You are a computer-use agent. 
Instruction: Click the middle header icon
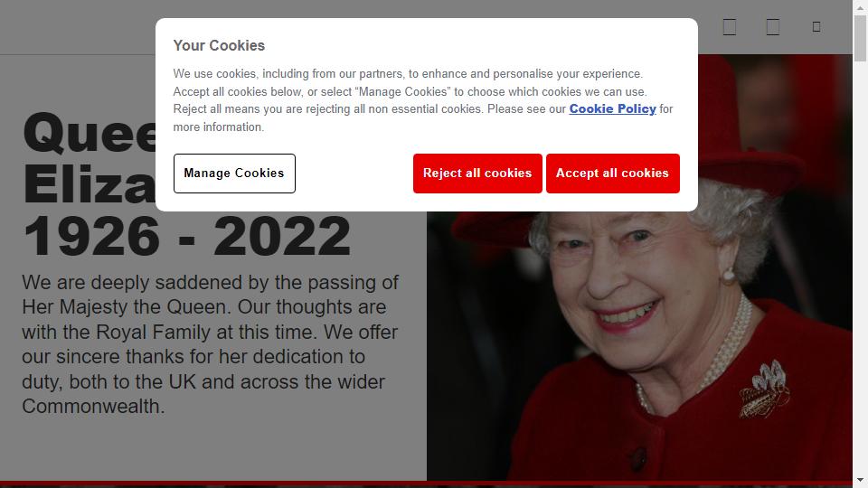[773, 26]
